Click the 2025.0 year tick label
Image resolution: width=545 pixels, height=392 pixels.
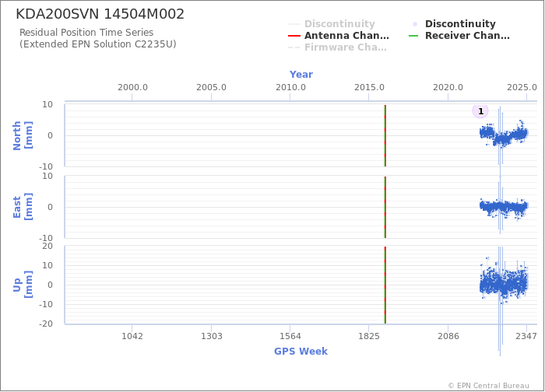pos(522,87)
